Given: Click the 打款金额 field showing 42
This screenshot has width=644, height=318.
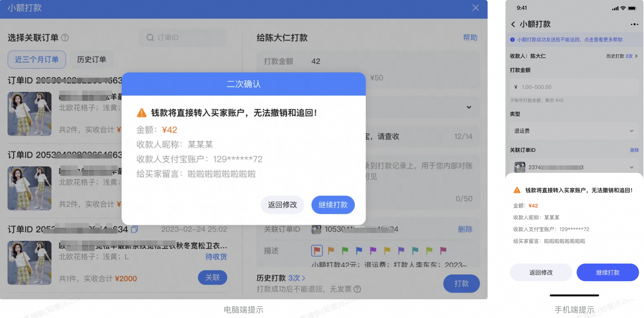Looking at the screenshot, I should click(368, 61).
